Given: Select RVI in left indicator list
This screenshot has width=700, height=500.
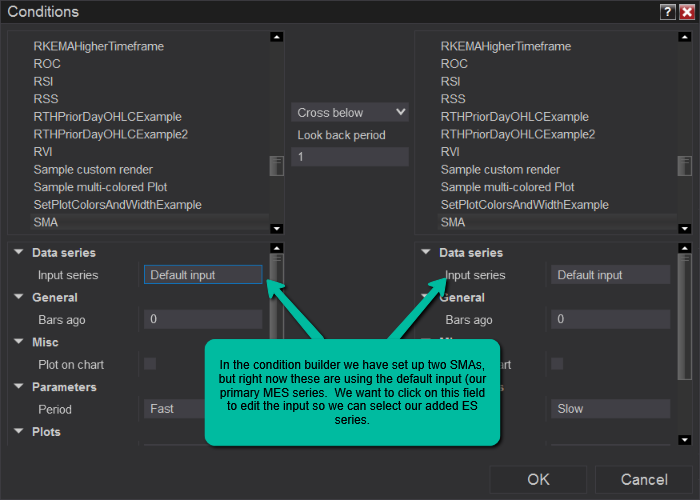Looking at the screenshot, I should [43, 152].
